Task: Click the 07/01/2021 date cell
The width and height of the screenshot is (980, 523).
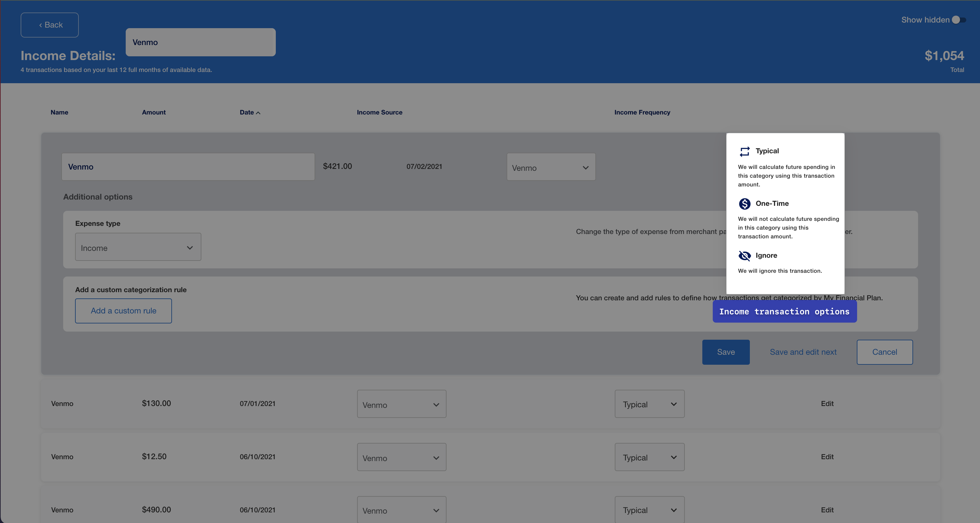Action: click(257, 404)
